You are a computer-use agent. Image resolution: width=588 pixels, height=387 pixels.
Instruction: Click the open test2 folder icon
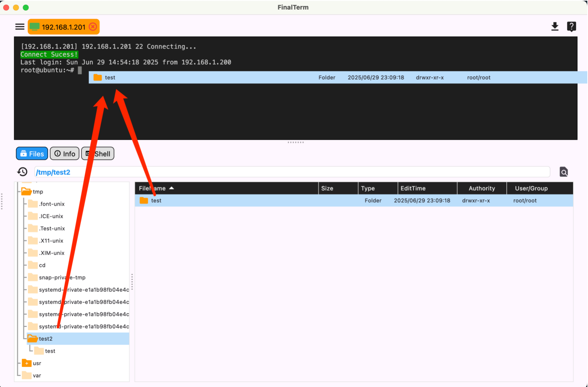pos(33,339)
